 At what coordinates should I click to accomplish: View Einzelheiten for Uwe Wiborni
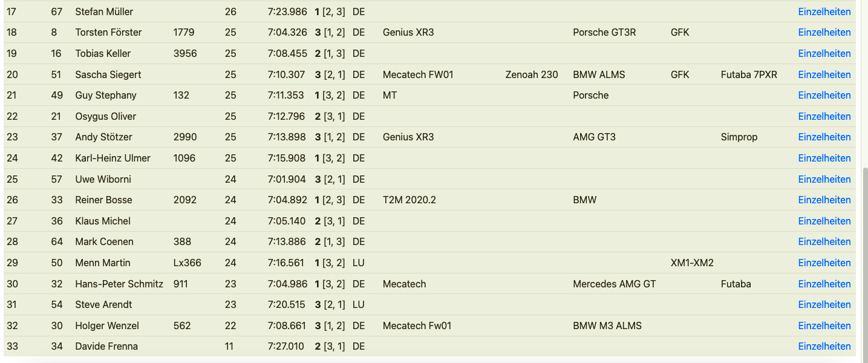click(824, 179)
